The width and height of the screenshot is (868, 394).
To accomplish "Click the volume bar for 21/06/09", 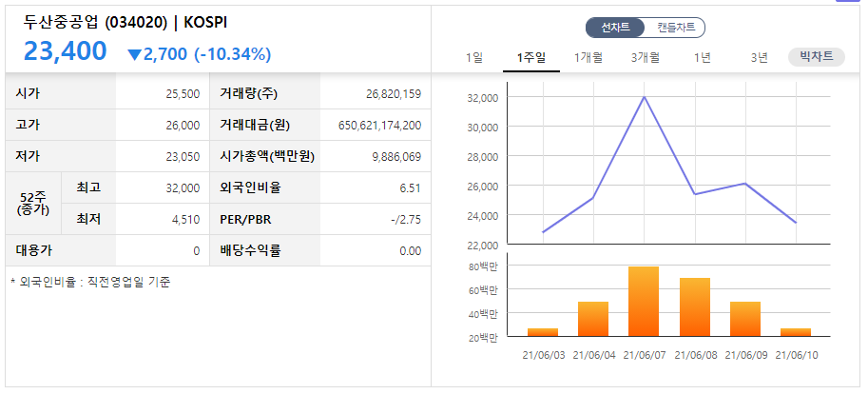I will click(745, 319).
